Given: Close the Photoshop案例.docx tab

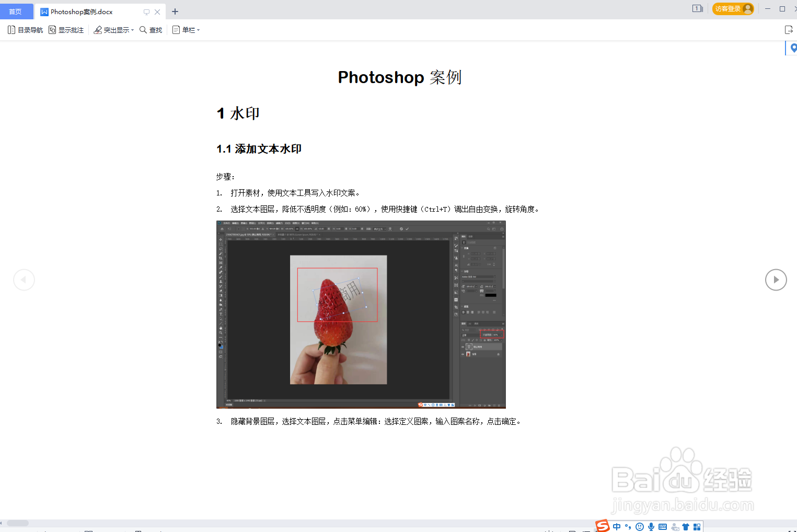Looking at the screenshot, I should [x=157, y=12].
